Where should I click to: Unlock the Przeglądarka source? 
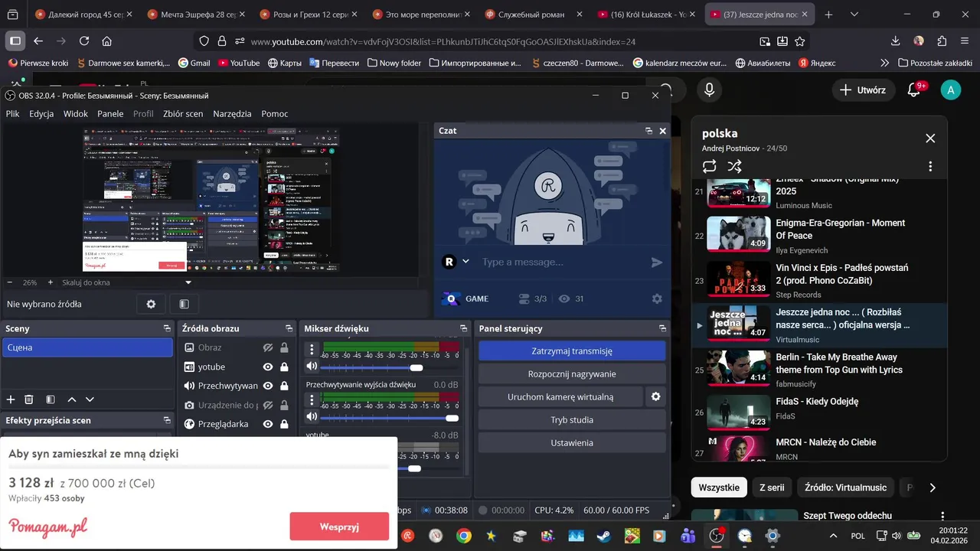point(284,424)
